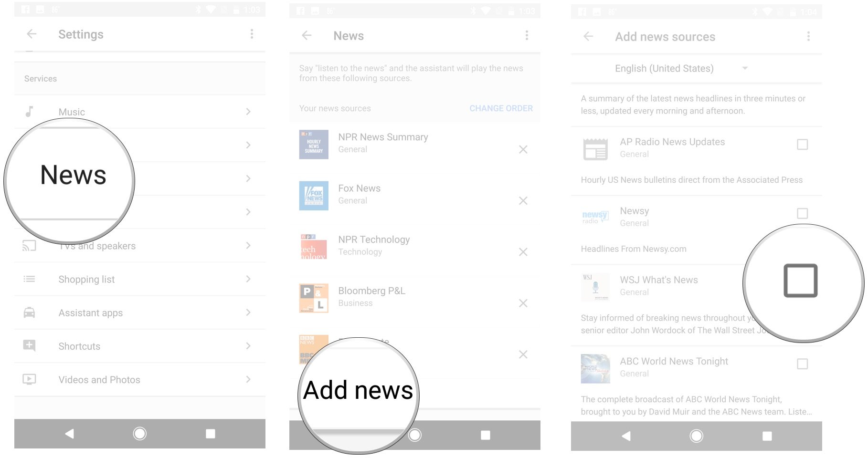The height and width of the screenshot is (458, 868).
Task: Open the ABC World News Tonight thumbnail
Action: [595, 368]
